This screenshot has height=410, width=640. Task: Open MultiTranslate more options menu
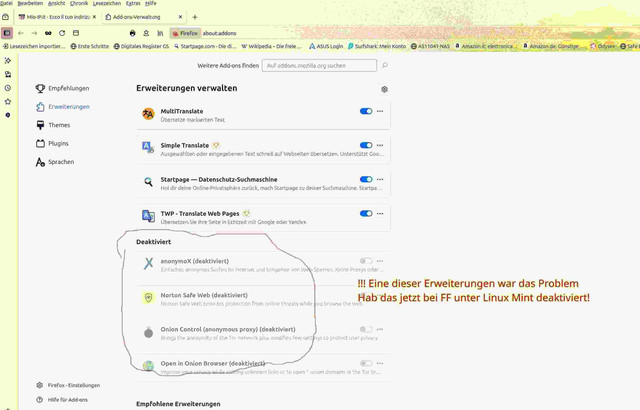(x=380, y=111)
